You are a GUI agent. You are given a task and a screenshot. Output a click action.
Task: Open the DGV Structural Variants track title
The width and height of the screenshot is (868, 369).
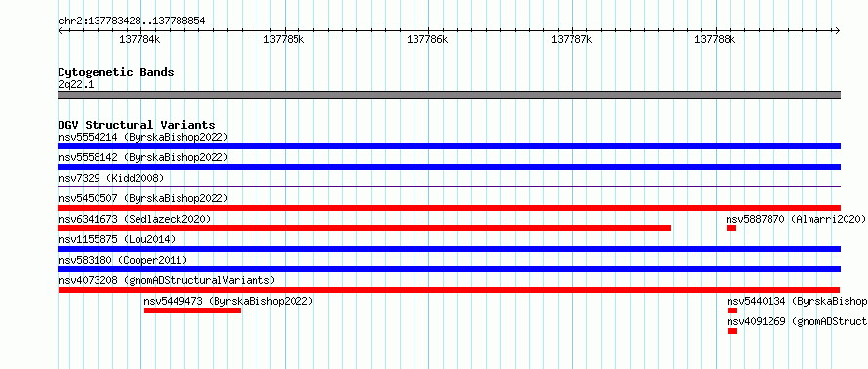(137, 125)
